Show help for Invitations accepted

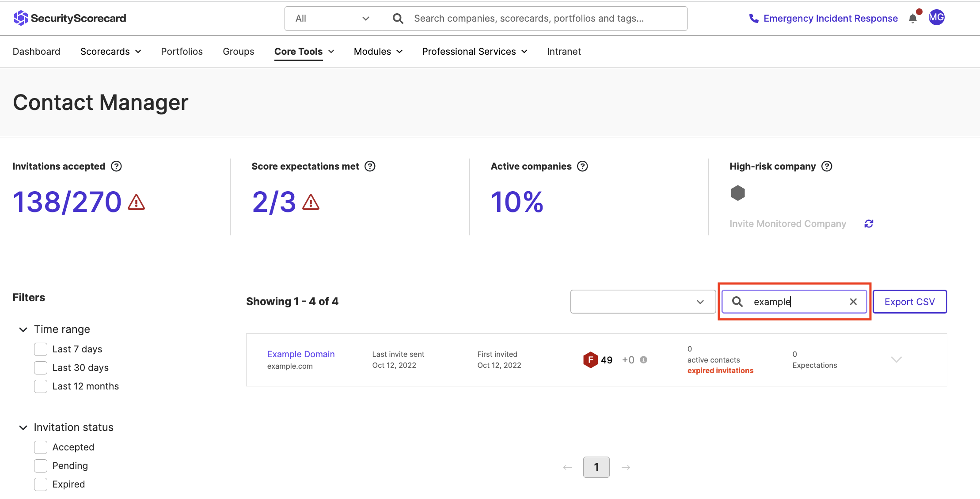pyautogui.click(x=116, y=166)
